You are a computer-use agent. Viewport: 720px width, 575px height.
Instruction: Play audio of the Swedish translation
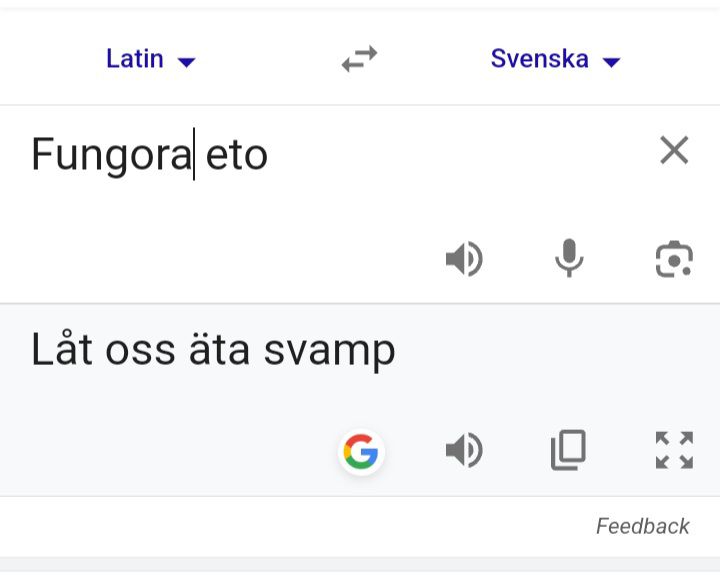464,451
